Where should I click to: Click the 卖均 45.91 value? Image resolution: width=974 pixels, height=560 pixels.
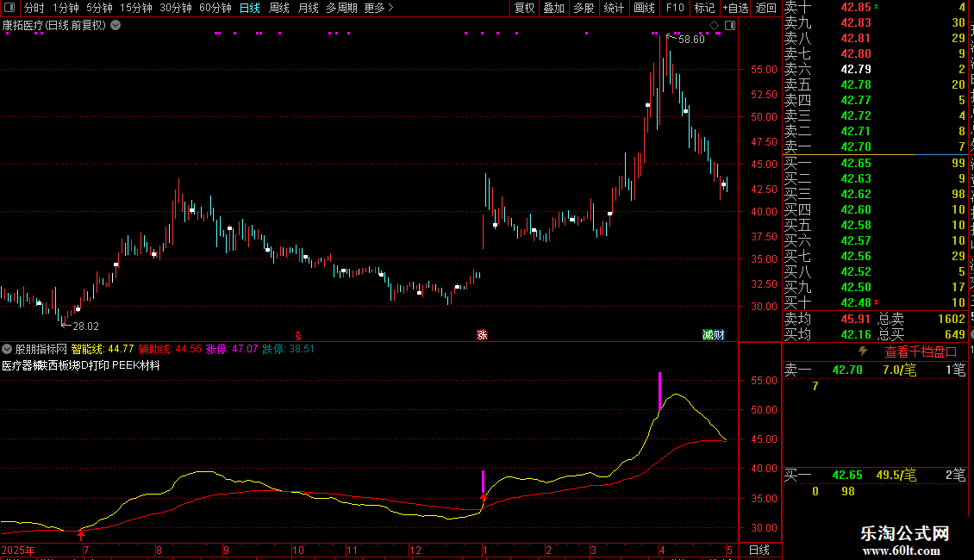click(x=855, y=319)
